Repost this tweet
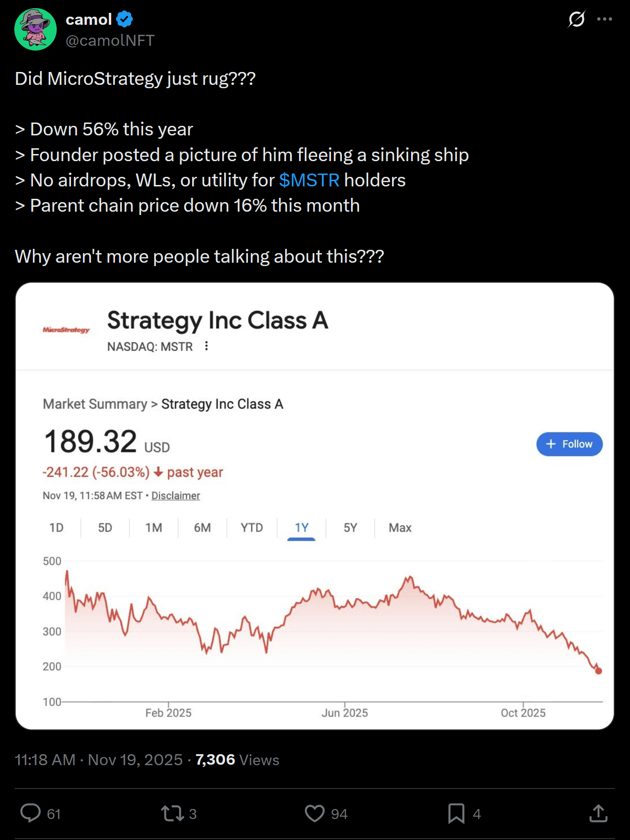630x840 pixels. [x=172, y=813]
